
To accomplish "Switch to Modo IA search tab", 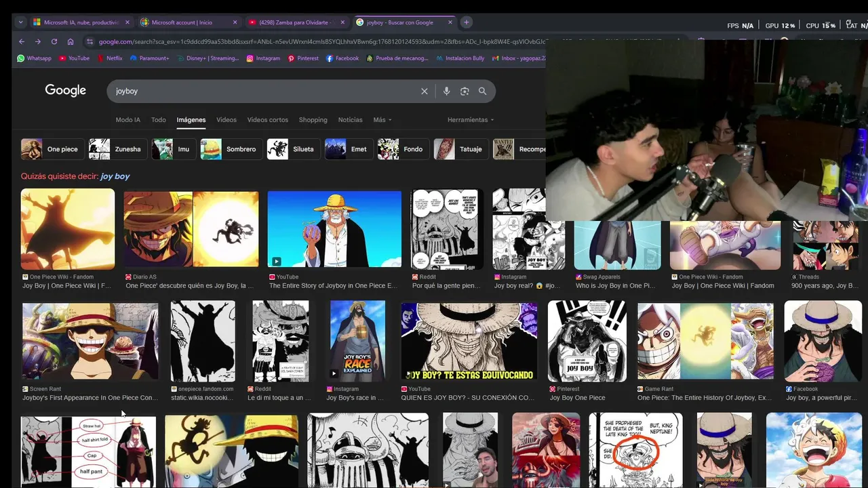I will click(x=127, y=120).
